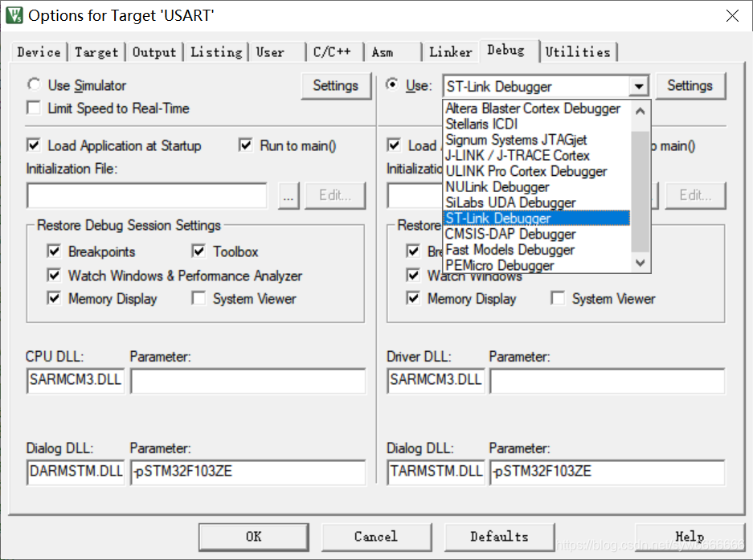Choose ST-Link Debugger in list
This screenshot has height=560, width=753.
536,218
